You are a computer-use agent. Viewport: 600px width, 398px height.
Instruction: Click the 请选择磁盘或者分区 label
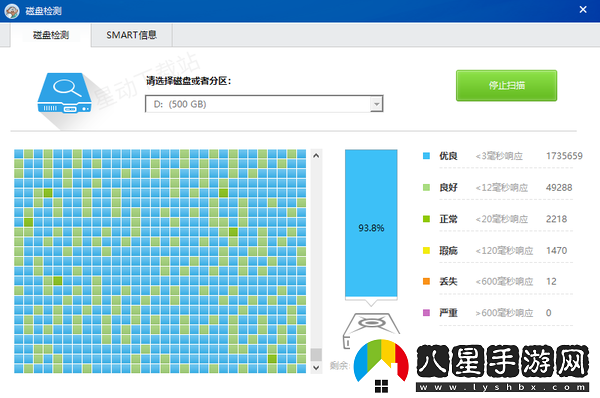click(x=188, y=81)
